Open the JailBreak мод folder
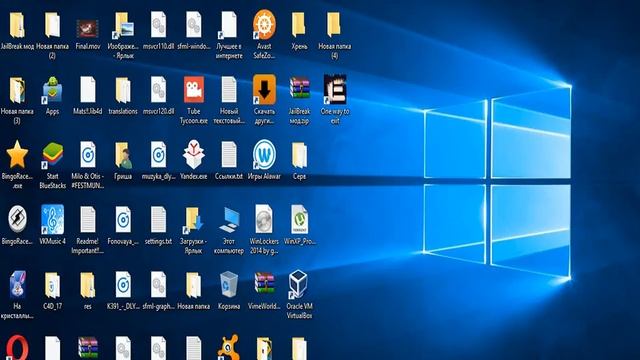 point(17,25)
